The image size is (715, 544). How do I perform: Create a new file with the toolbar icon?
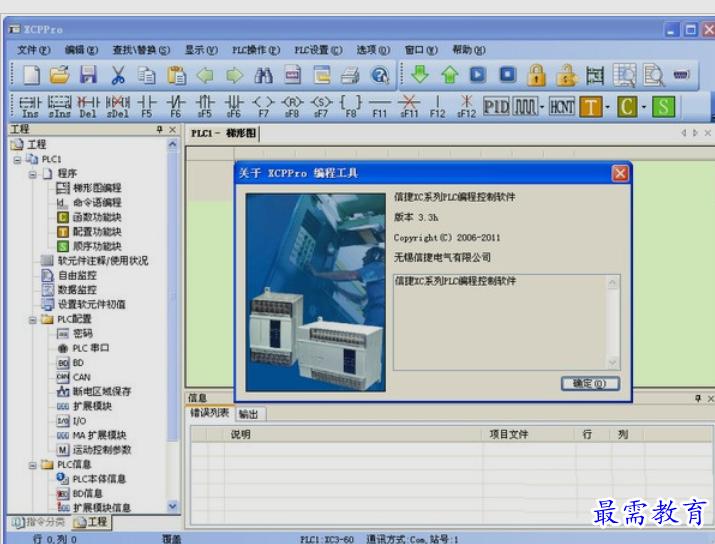click(31, 75)
